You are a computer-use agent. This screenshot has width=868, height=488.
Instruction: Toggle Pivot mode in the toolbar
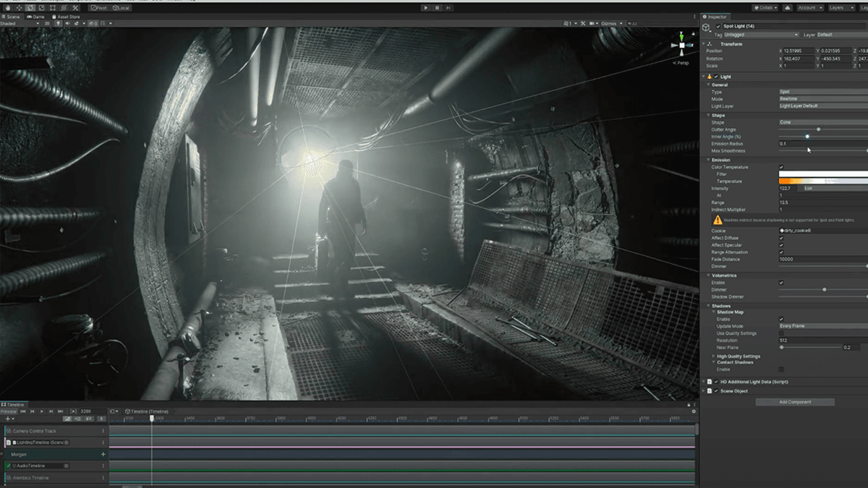pos(98,8)
